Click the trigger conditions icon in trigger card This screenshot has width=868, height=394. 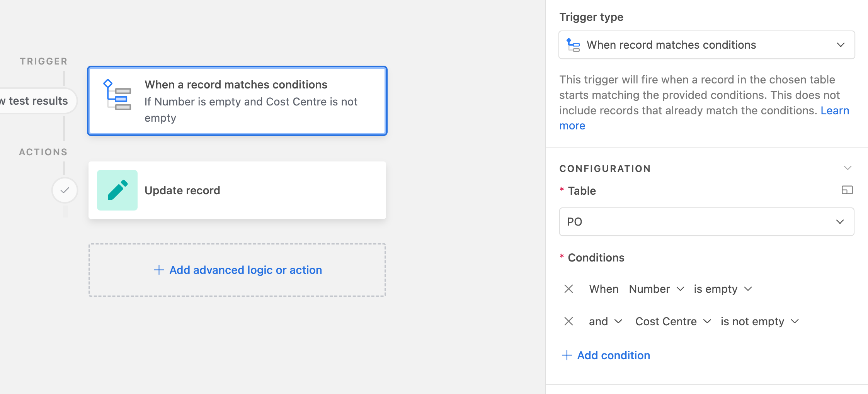click(117, 95)
